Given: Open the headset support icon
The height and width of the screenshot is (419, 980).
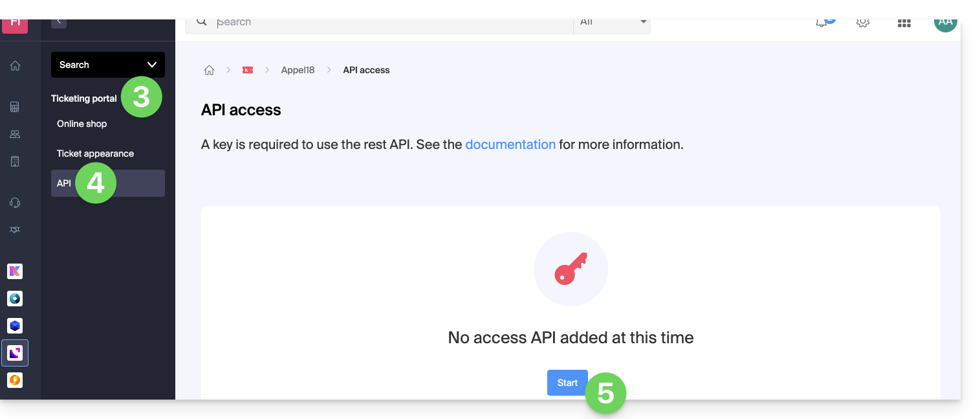Looking at the screenshot, I should (x=15, y=203).
